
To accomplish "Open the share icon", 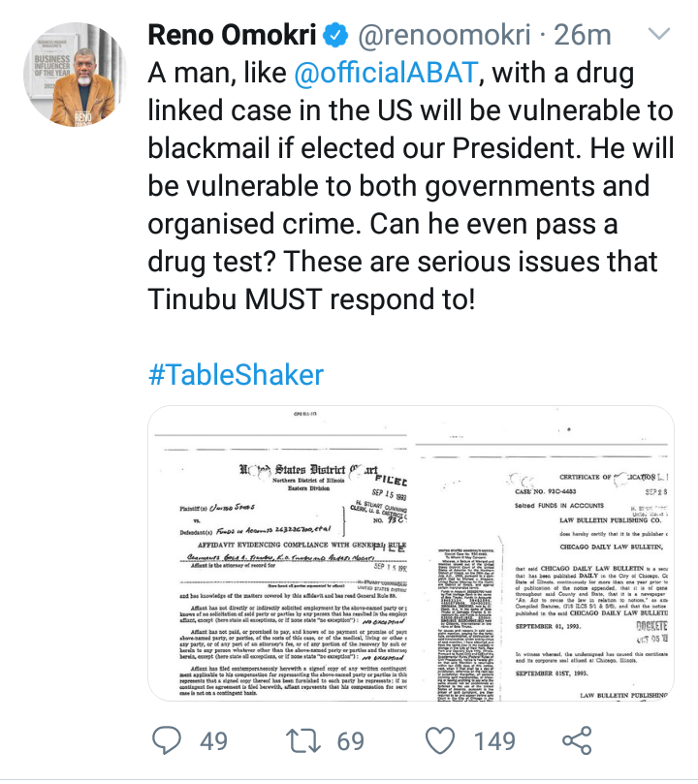I will pos(577,741).
